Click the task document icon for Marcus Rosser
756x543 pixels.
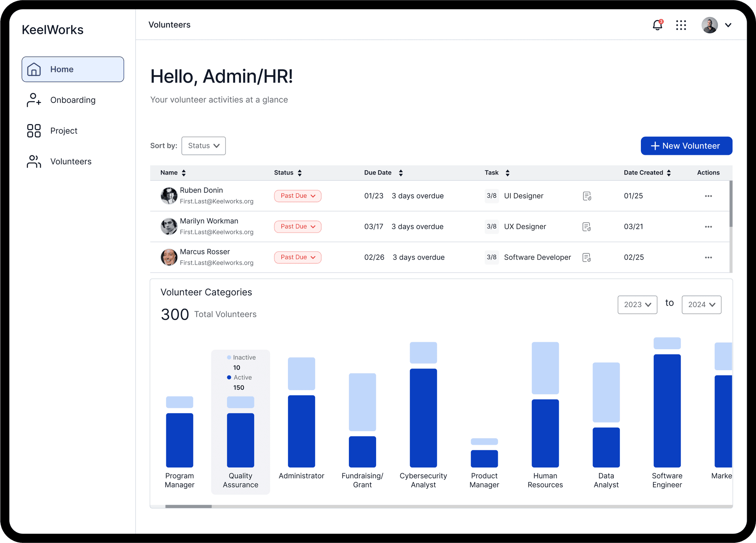[587, 257]
